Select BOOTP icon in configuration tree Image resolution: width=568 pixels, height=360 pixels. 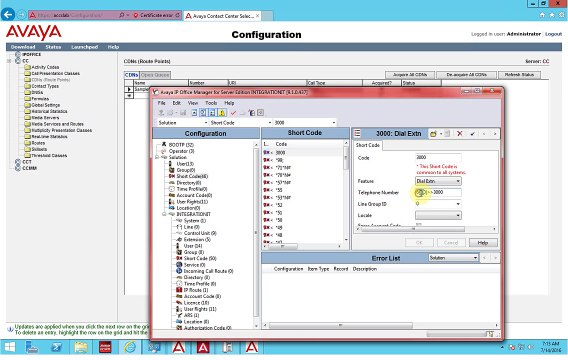point(164,145)
